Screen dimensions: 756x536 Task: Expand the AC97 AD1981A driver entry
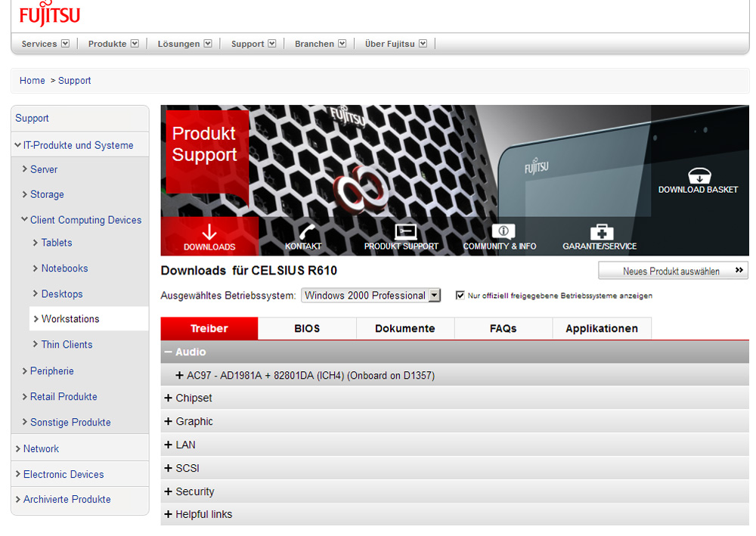(x=179, y=375)
